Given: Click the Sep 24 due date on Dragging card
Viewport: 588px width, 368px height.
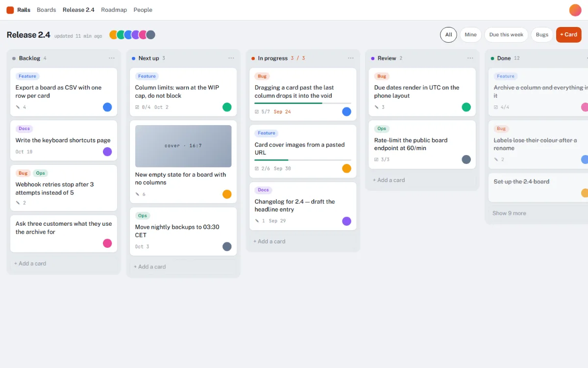Looking at the screenshot, I should point(282,112).
